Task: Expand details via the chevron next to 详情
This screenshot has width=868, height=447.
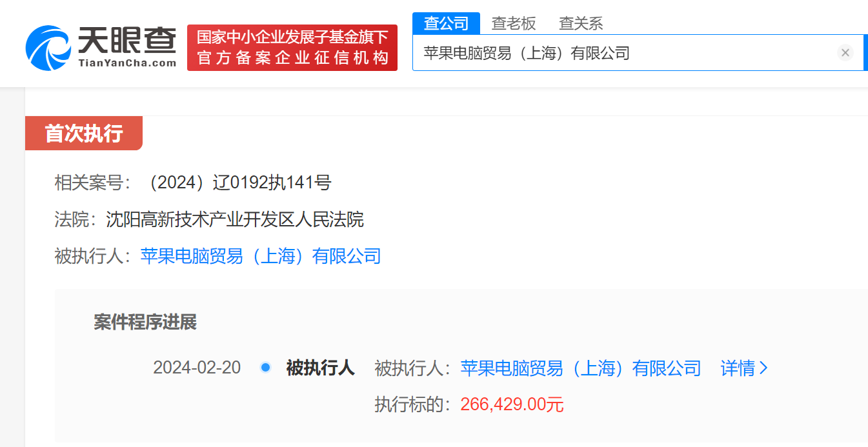Action: tap(764, 368)
